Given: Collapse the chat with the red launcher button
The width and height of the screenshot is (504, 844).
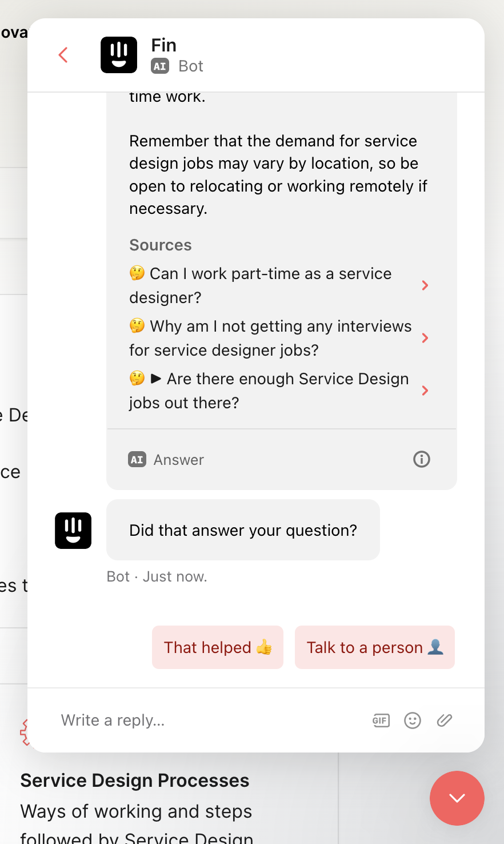Looking at the screenshot, I should click(457, 798).
